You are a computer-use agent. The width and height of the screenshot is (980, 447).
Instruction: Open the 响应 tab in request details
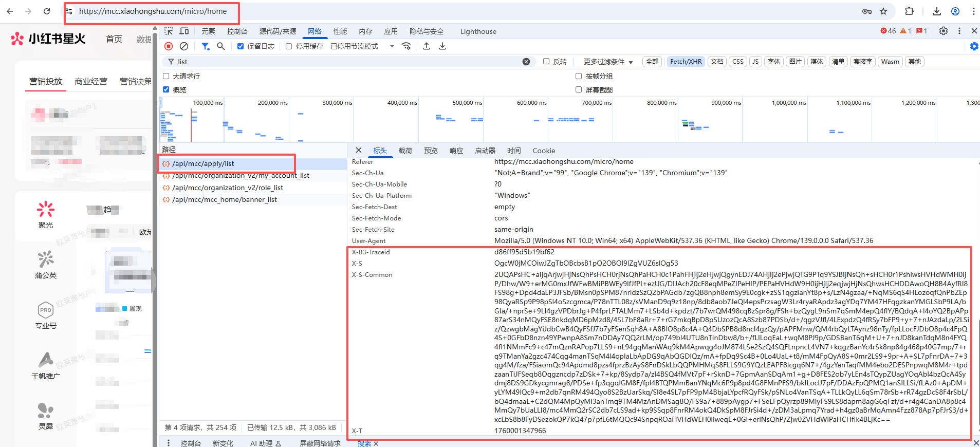pyautogui.click(x=456, y=151)
